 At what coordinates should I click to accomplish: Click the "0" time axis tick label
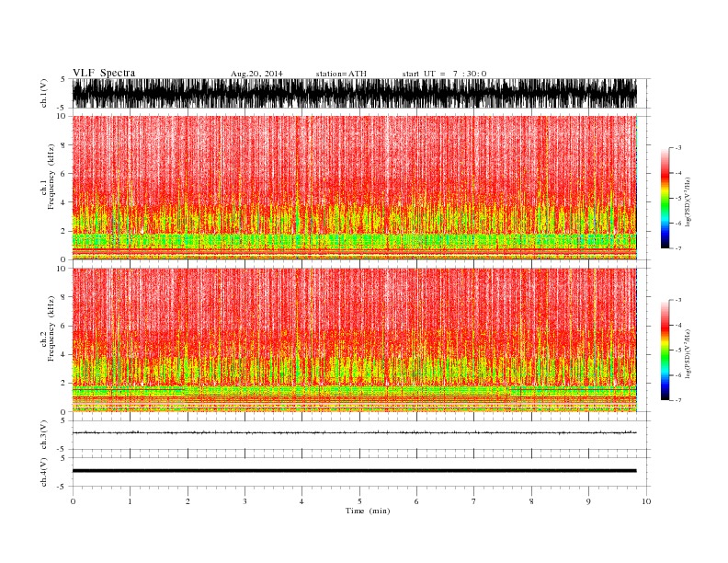73,501
